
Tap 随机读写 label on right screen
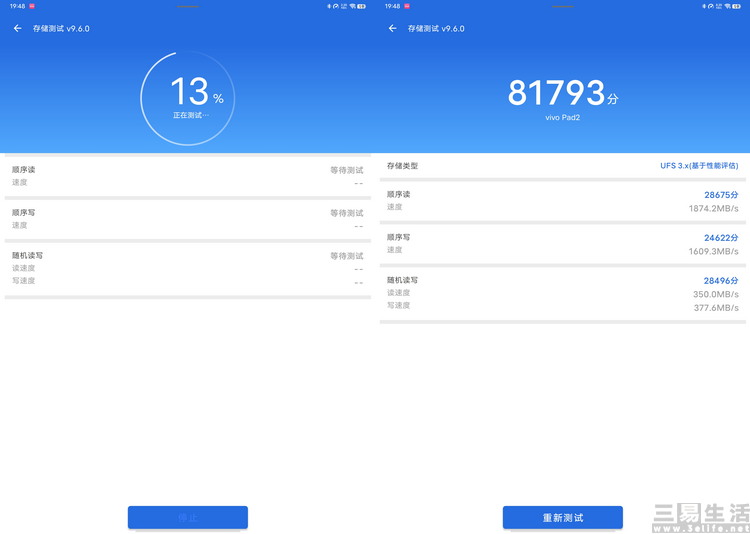pos(402,280)
